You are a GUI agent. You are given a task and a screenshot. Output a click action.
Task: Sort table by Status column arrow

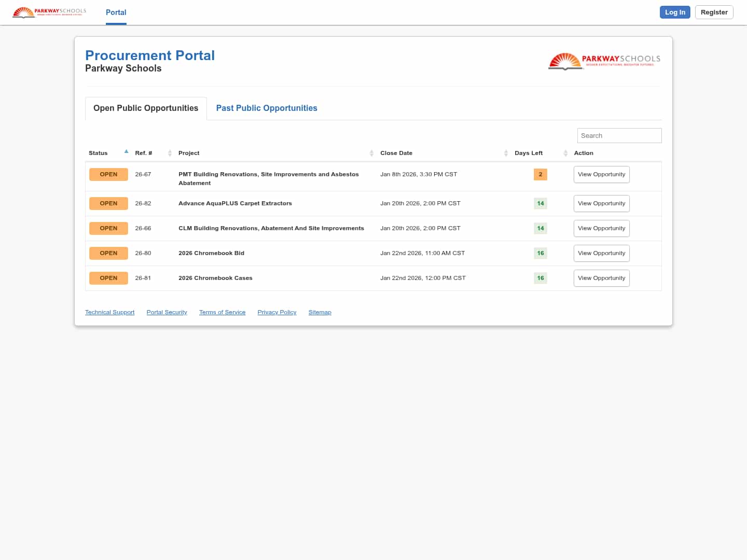126,152
